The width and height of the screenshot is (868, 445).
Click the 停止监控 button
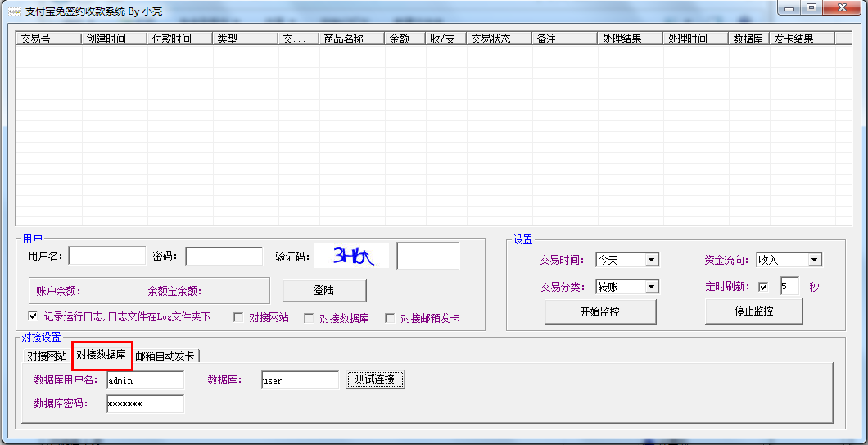(x=753, y=311)
